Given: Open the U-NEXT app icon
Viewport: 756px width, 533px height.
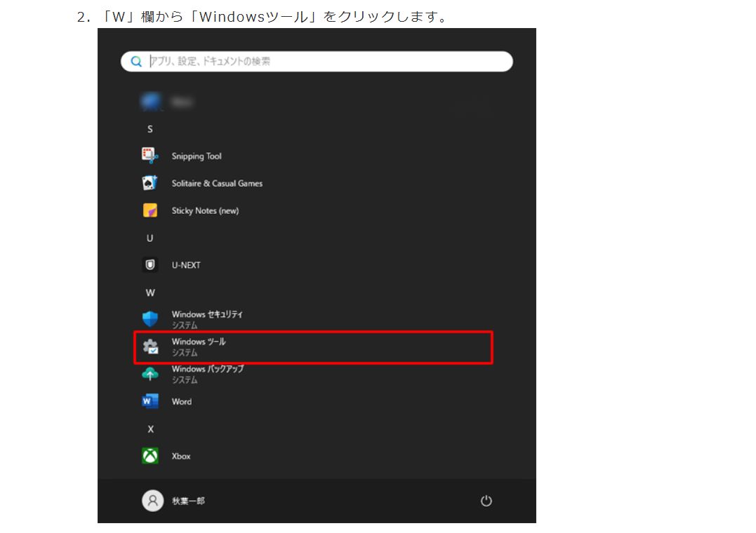Looking at the screenshot, I should [150, 265].
